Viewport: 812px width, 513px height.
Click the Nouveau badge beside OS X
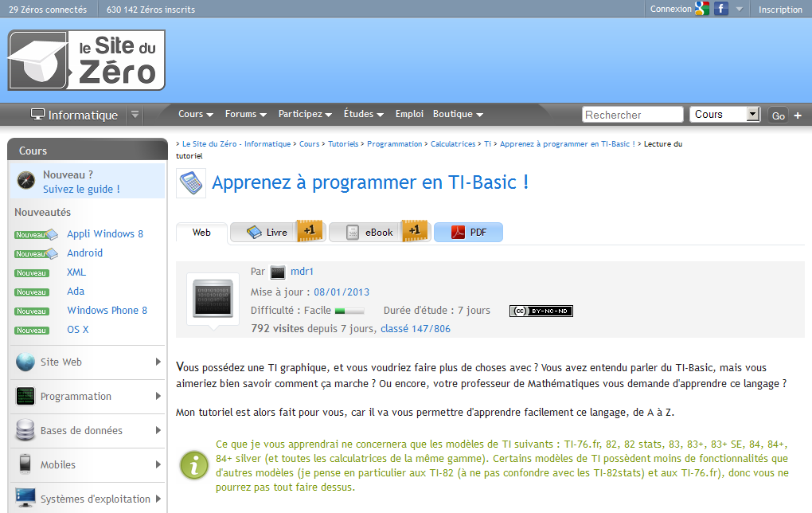pos(32,331)
